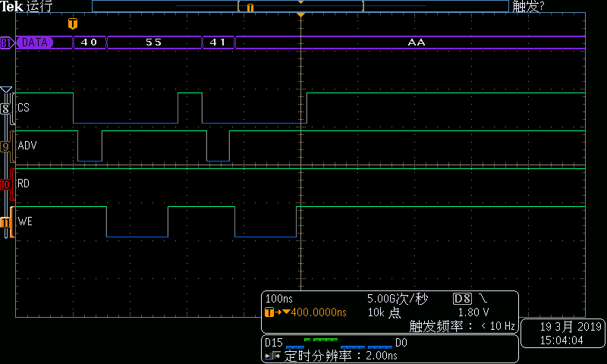This screenshot has height=364, width=607.
Task: Click the decoded bus value 55
Action: pos(154,42)
